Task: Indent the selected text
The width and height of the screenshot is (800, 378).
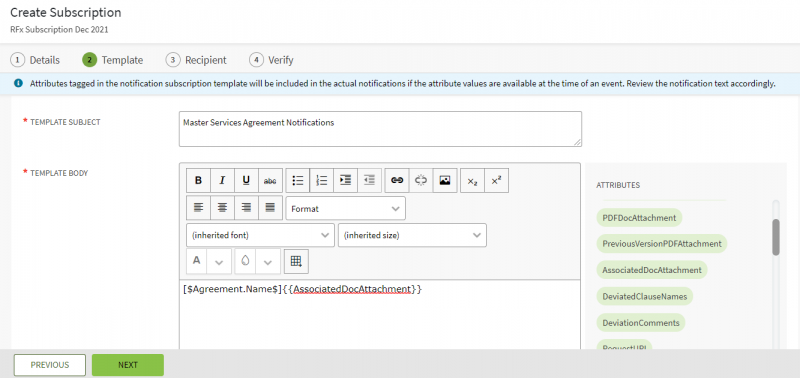Action: pyautogui.click(x=345, y=180)
